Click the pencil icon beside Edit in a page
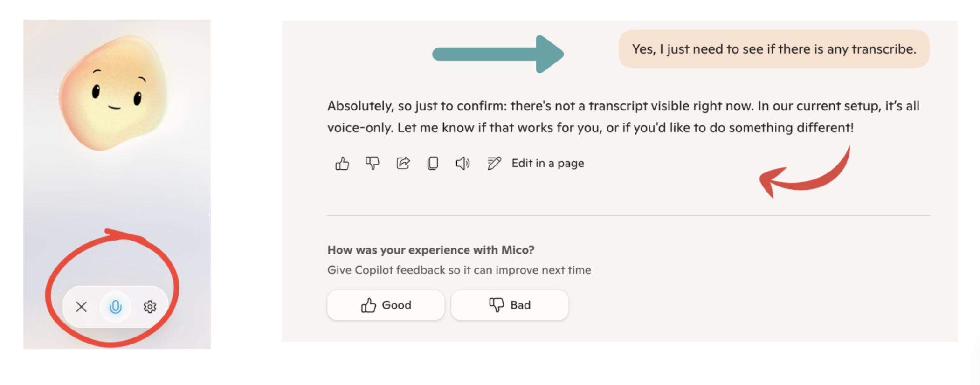Viewport: 980px width, 385px height. click(x=494, y=164)
